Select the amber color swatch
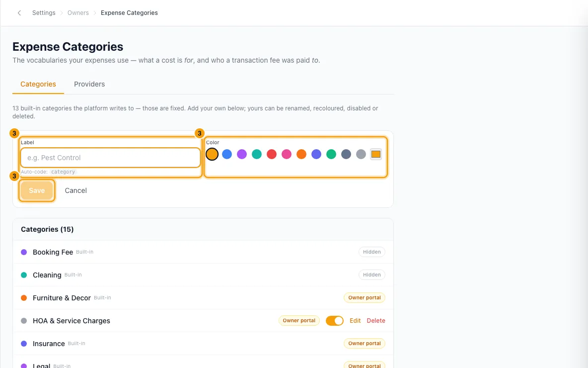 212,154
